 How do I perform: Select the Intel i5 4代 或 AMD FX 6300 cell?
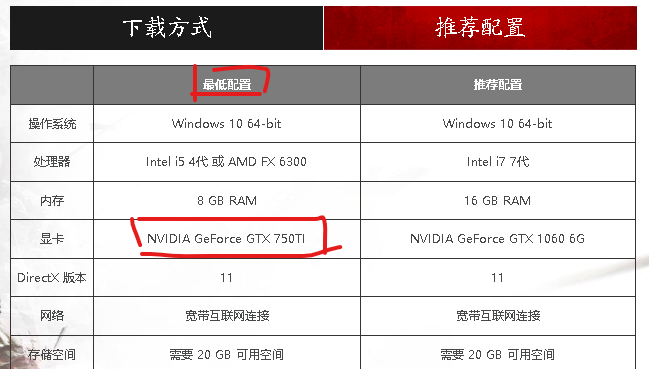[x=227, y=161]
